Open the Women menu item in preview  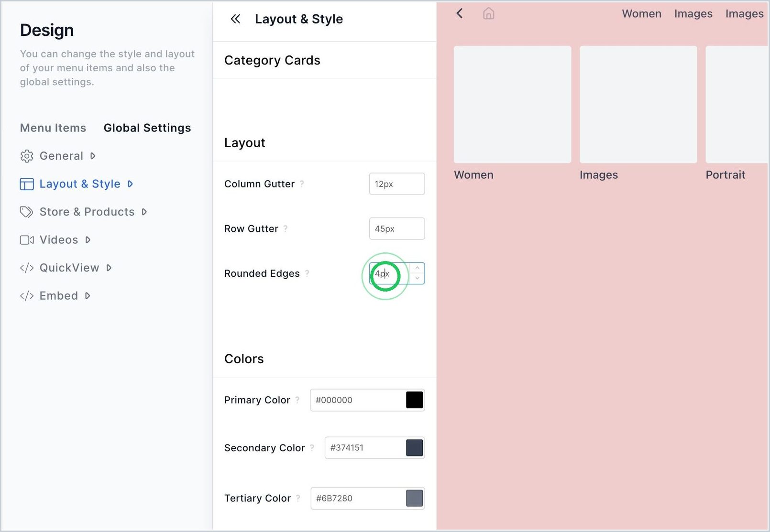pyautogui.click(x=641, y=14)
